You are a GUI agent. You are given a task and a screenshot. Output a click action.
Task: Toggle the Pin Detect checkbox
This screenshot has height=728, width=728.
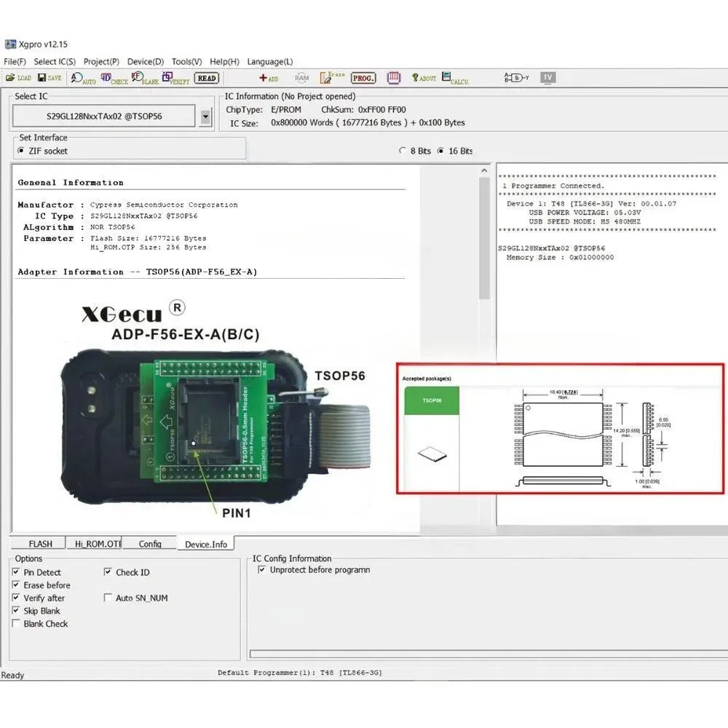pos(16,571)
